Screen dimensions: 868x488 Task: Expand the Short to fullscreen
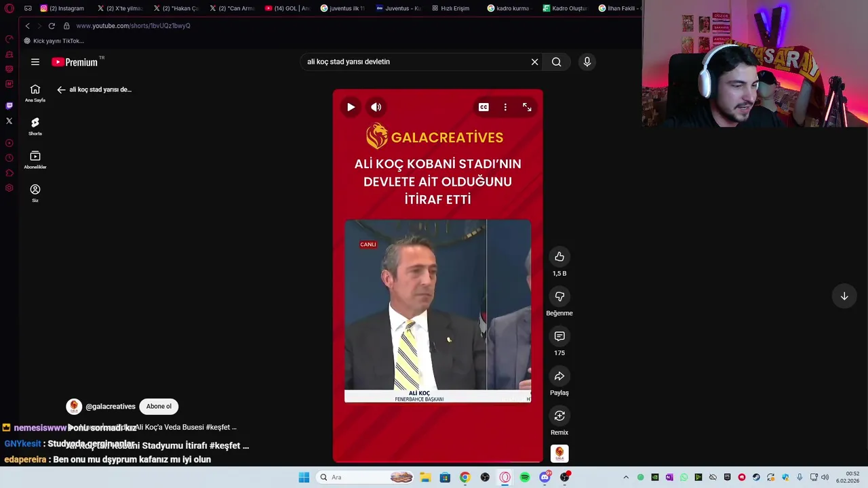point(527,107)
